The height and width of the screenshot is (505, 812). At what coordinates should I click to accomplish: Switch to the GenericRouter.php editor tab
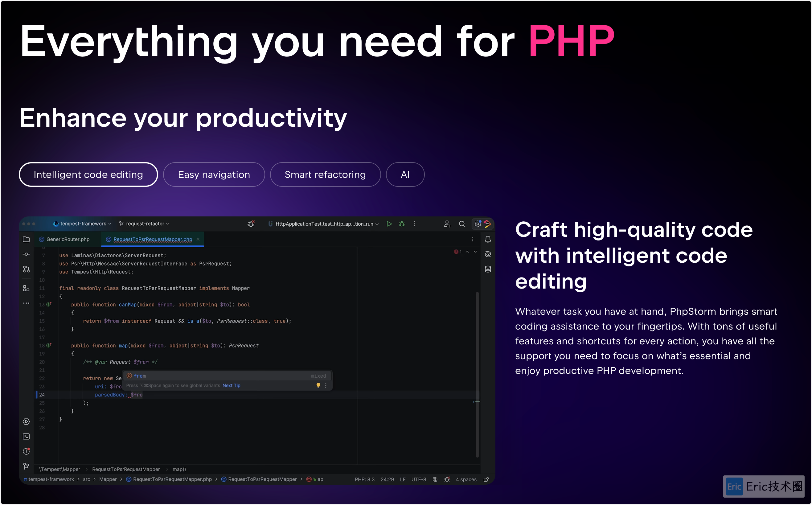pyautogui.click(x=64, y=239)
